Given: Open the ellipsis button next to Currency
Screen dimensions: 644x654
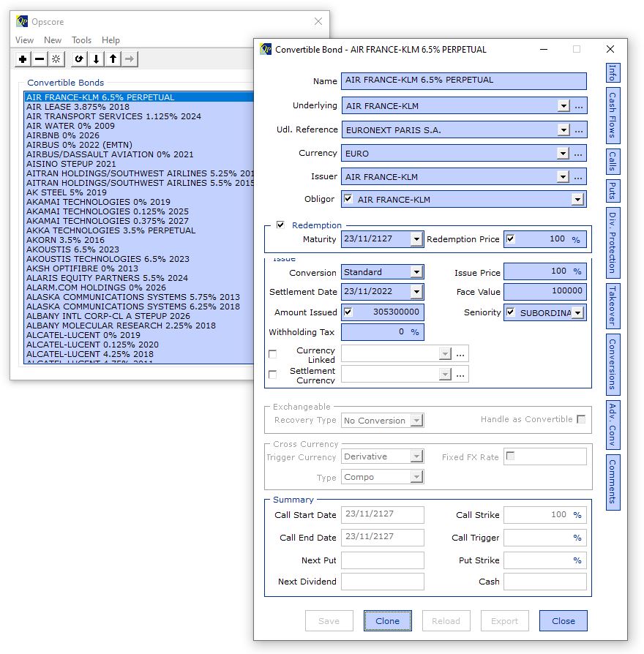Looking at the screenshot, I should [x=578, y=154].
